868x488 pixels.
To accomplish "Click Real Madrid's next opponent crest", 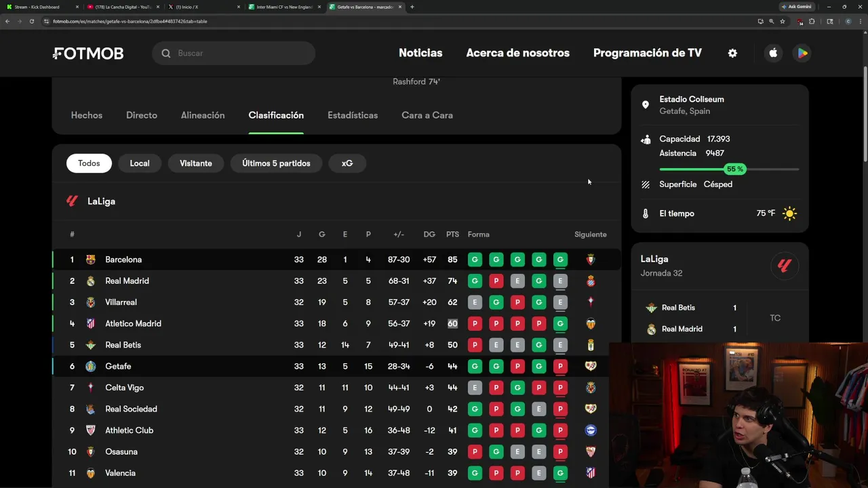I will 591,281.
